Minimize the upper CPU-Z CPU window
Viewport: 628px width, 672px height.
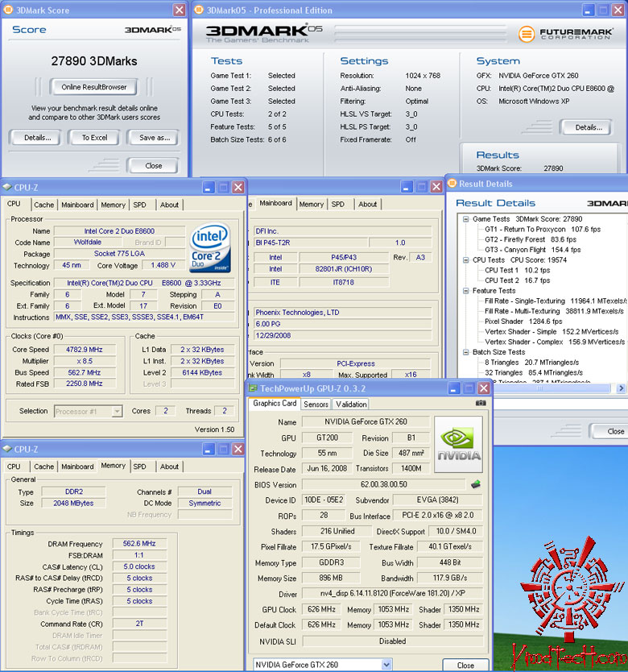click(x=209, y=187)
